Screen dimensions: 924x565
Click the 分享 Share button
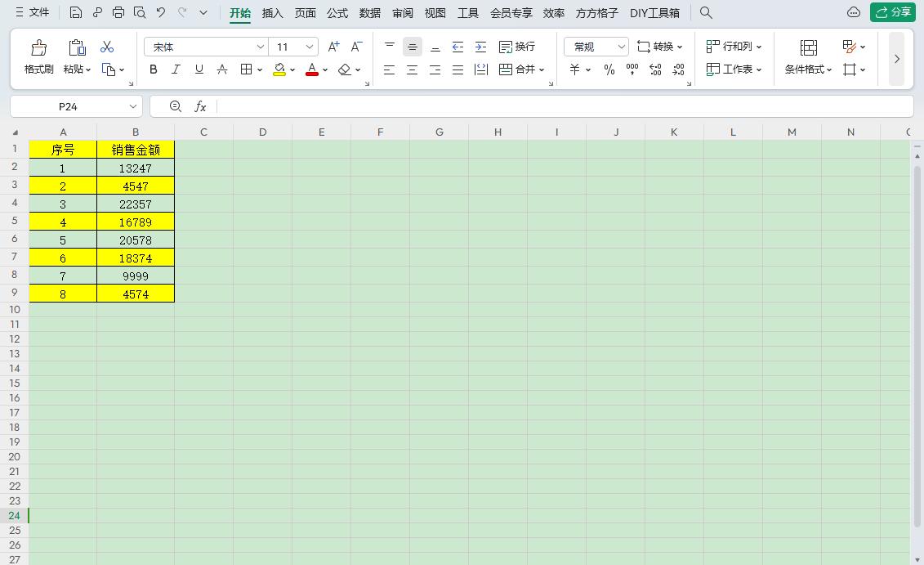click(x=893, y=12)
